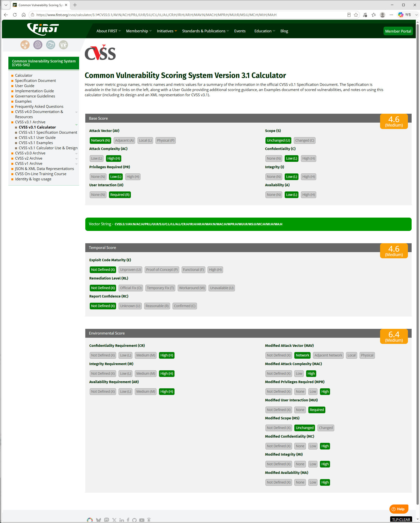The height and width of the screenshot is (523, 420).
Task: Open the Education menu
Action: [x=265, y=31]
